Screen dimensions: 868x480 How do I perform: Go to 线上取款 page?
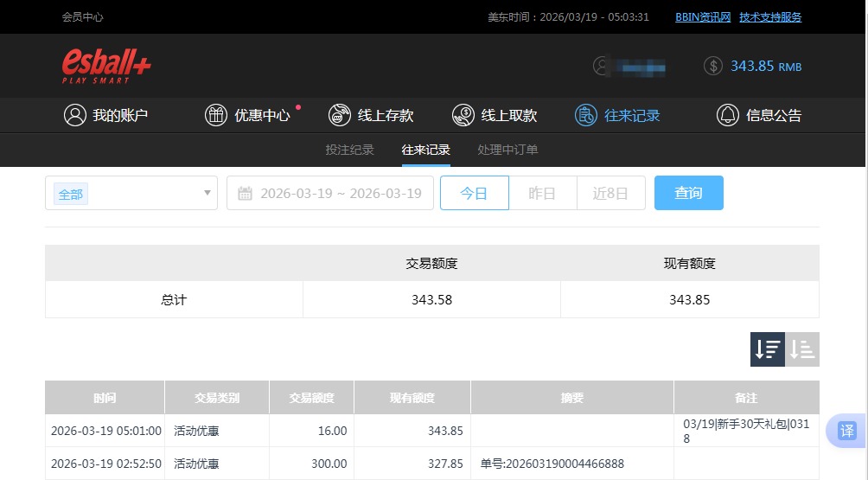tap(495, 115)
